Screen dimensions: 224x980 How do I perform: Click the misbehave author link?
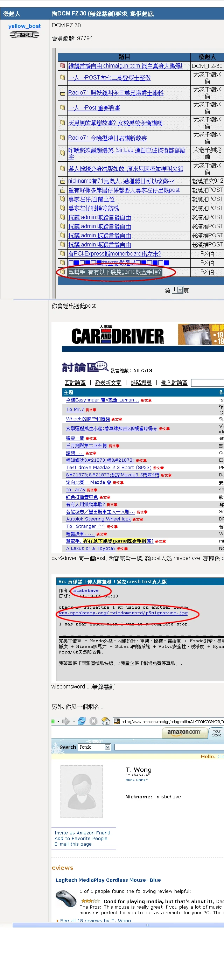pos(86,590)
